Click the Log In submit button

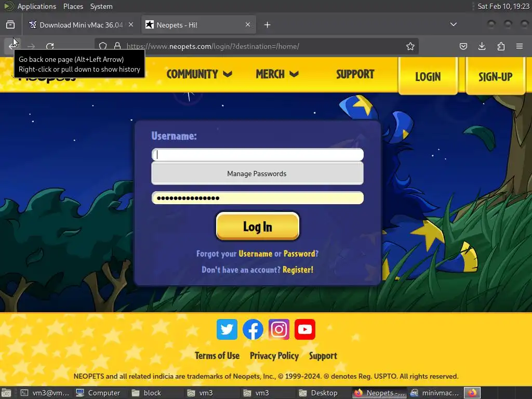pyautogui.click(x=258, y=227)
